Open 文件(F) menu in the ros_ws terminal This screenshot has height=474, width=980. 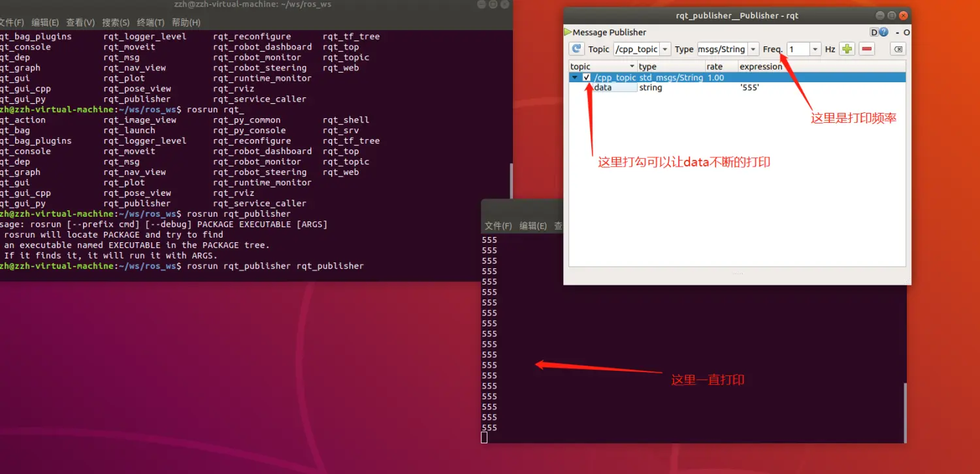(11, 22)
